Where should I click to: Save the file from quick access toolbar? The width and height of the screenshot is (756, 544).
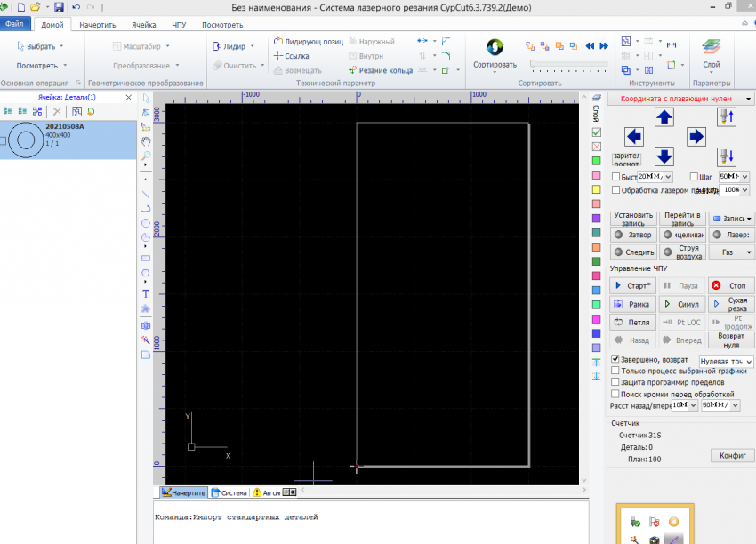[x=59, y=7]
